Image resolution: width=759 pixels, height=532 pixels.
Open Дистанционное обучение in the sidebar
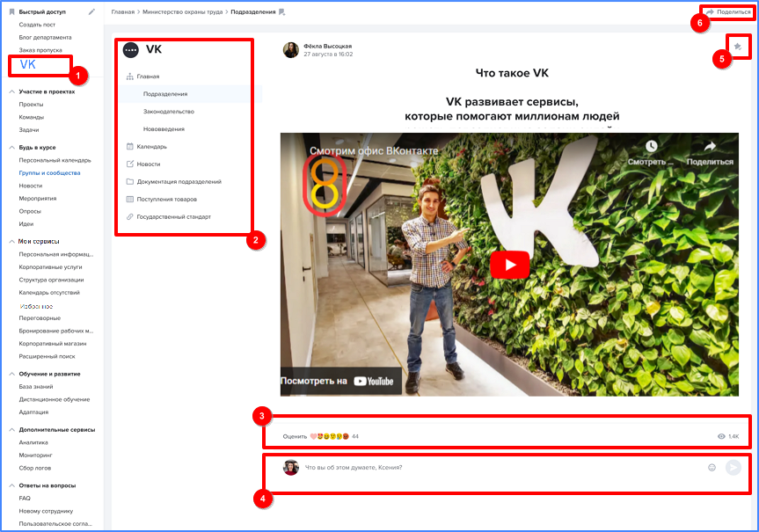coord(55,399)
